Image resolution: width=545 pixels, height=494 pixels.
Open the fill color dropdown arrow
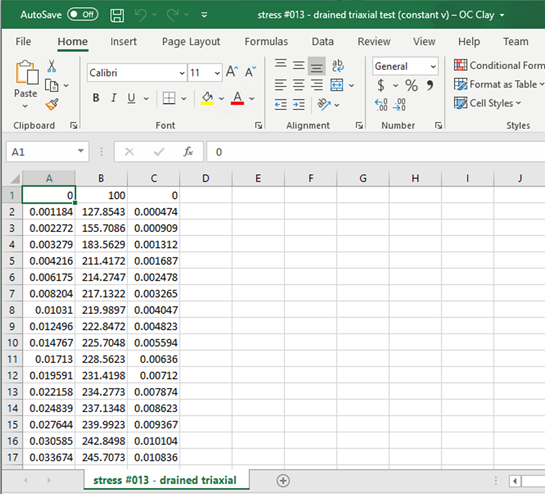tap(221, 99)
